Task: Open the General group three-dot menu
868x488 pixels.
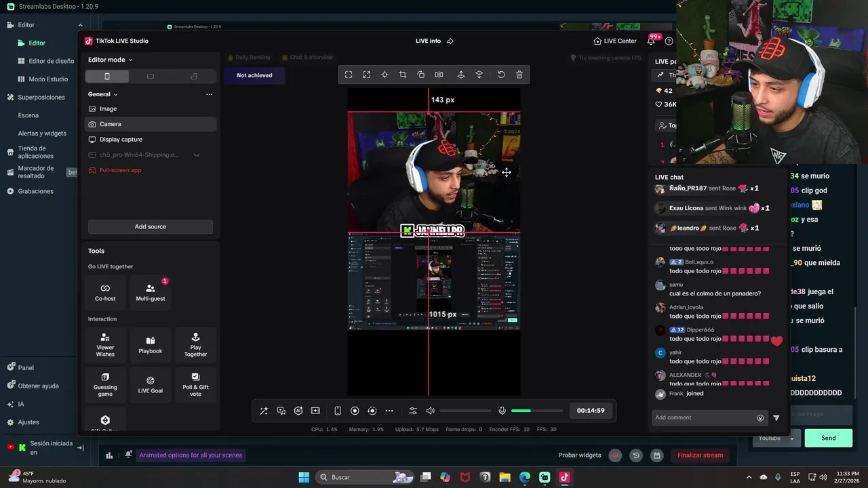Action: click(209, 94)
